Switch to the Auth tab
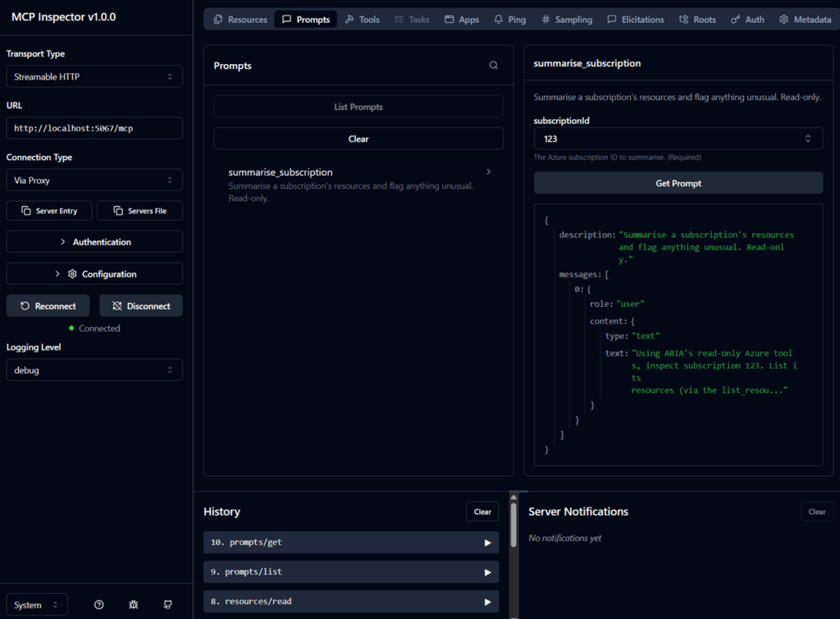Image resolution: width=840 pixels, height=619 pixels. [748, 20]
